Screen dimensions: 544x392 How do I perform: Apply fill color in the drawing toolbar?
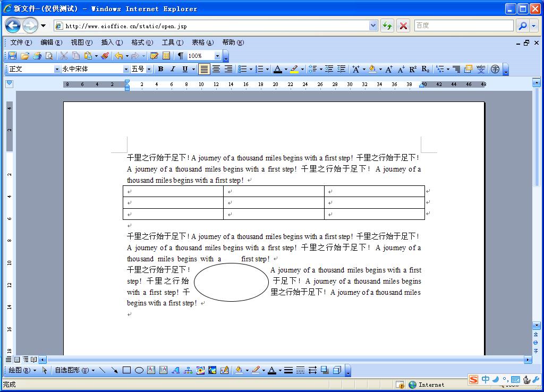coord(239,370)
